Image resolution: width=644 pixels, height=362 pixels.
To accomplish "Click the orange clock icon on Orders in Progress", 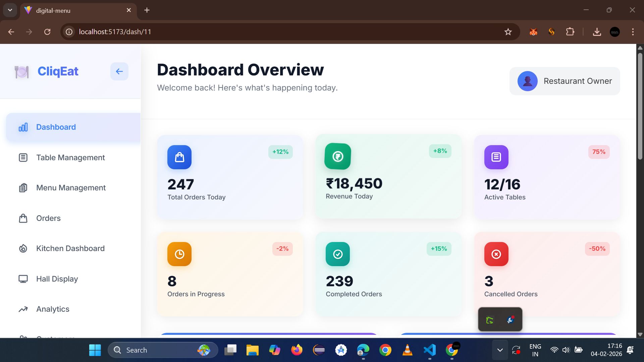I will click(x=179, y=254).
